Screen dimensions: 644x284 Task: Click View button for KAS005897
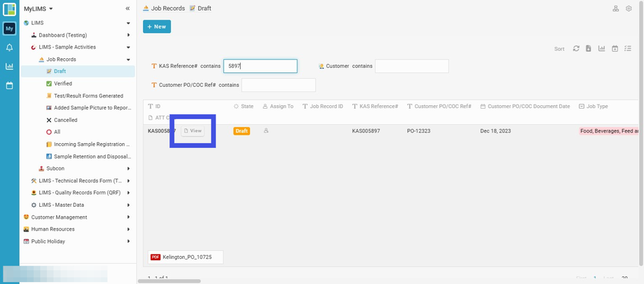pyautogui.click(x=192, y=131)
